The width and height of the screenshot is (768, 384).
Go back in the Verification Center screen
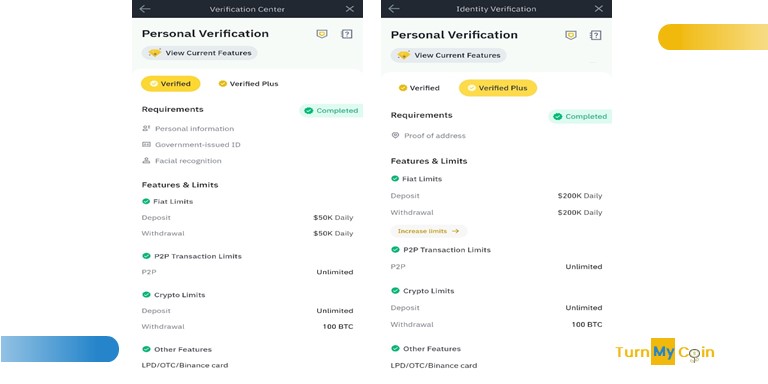[144, 9]
